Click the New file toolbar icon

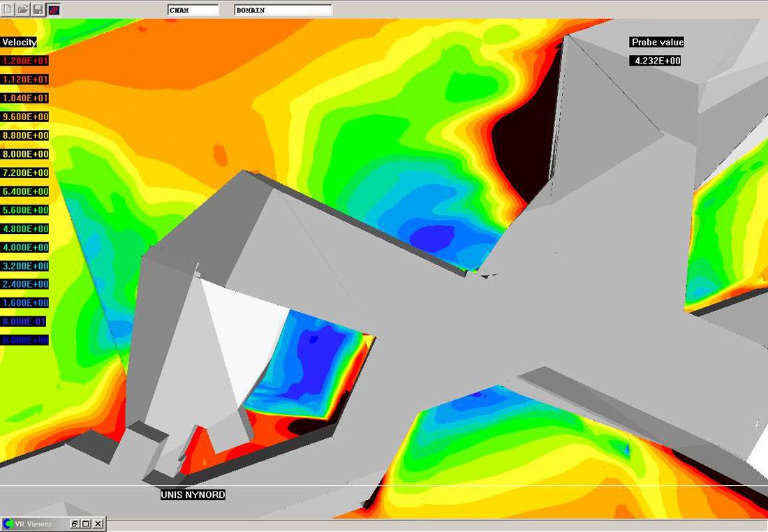point(7,10)
